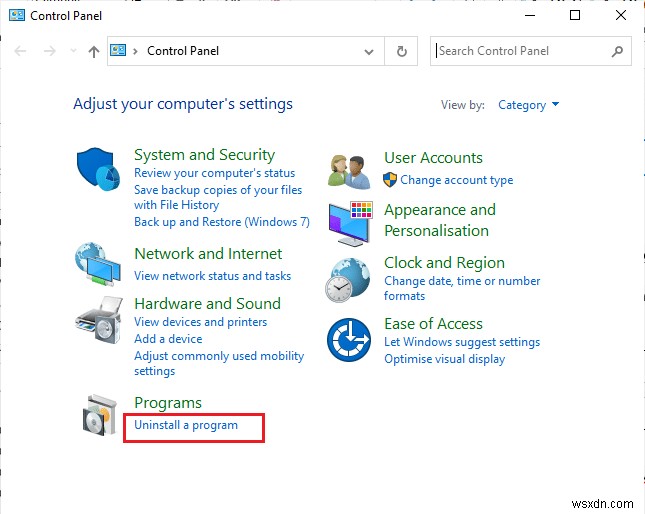Select the Control Panel breadcrumb in address bar
645x514 pixels.
[x=183, y=51]
